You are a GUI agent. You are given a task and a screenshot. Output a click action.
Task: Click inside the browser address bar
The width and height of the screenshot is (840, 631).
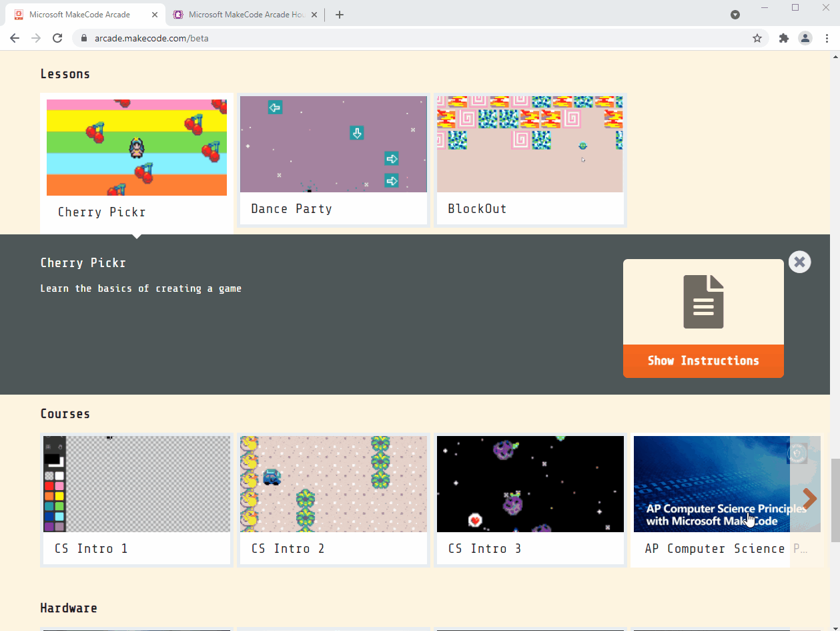(267, 38)
